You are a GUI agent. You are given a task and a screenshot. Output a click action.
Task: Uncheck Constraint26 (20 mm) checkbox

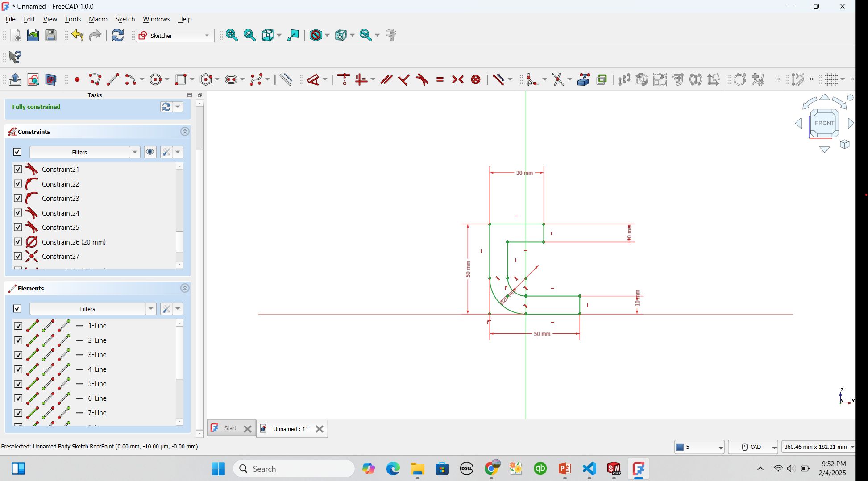(18, 242)
